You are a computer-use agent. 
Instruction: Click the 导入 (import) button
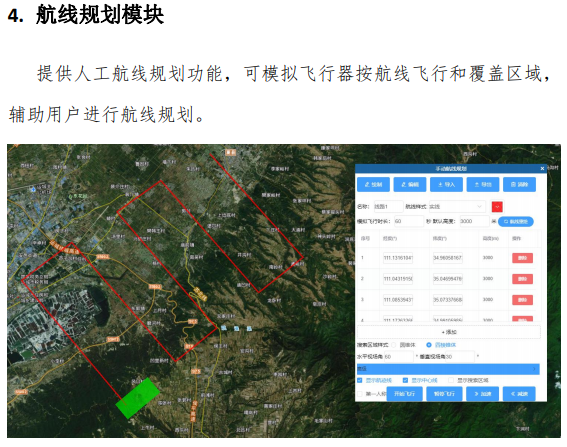[446, 184]
